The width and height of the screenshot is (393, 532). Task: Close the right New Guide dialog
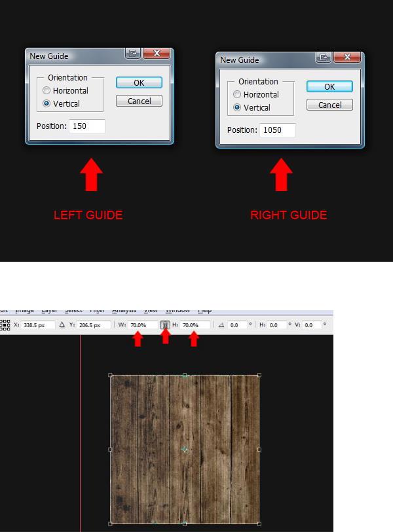point(347,57)
